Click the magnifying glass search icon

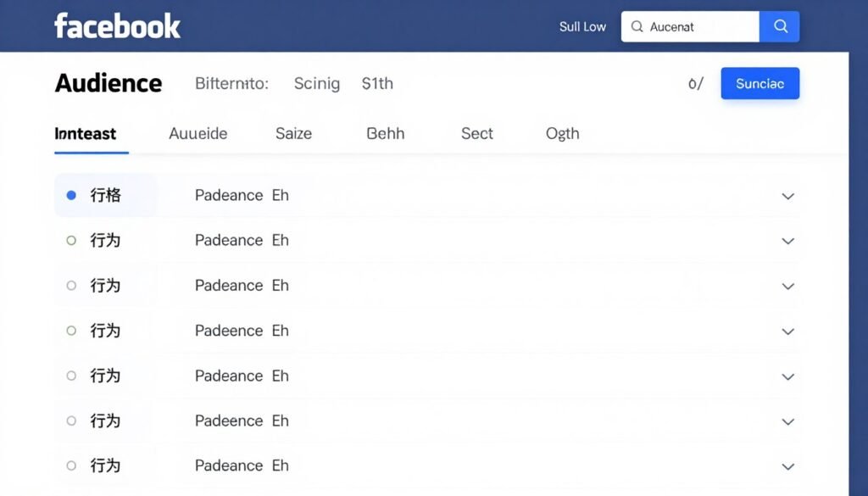[x=779, y=26]
